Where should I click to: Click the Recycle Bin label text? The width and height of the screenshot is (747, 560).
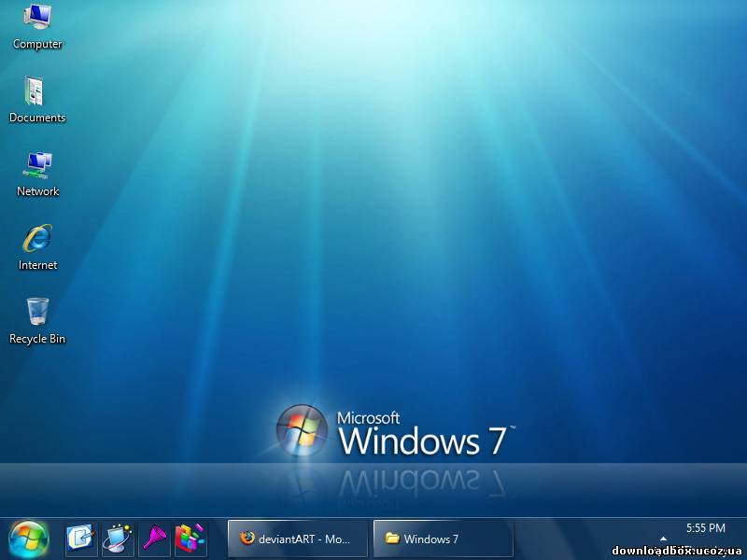(37, 339)
